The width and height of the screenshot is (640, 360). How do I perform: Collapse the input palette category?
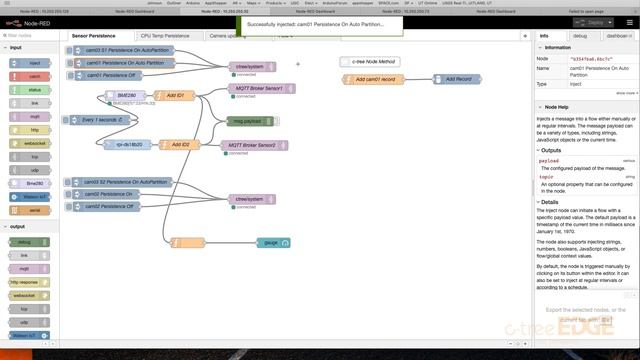click(5, 48)
